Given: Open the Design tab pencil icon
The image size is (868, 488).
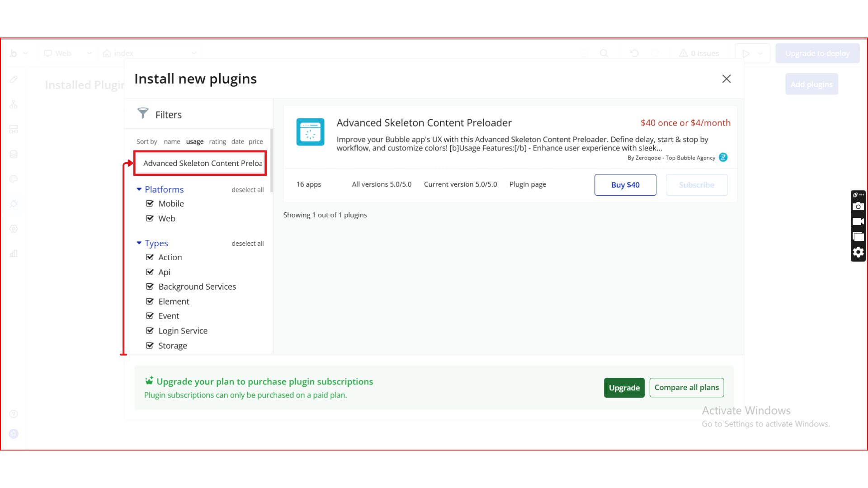Looking at the screenshot, I should pyautogui.click(x=14, y=80).
